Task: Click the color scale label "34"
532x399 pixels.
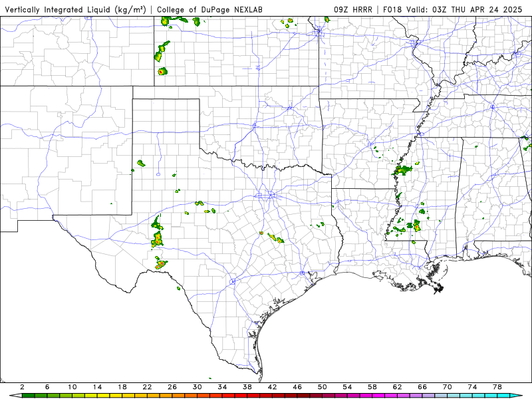Action: point(222,387)
